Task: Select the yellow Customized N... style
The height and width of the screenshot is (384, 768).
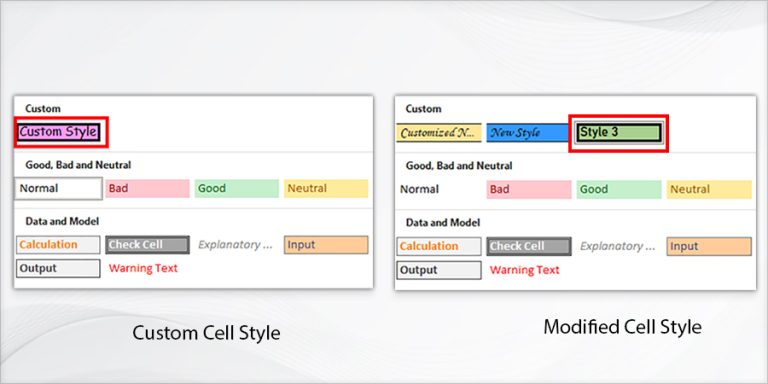Action: click(x=439, y=133)
